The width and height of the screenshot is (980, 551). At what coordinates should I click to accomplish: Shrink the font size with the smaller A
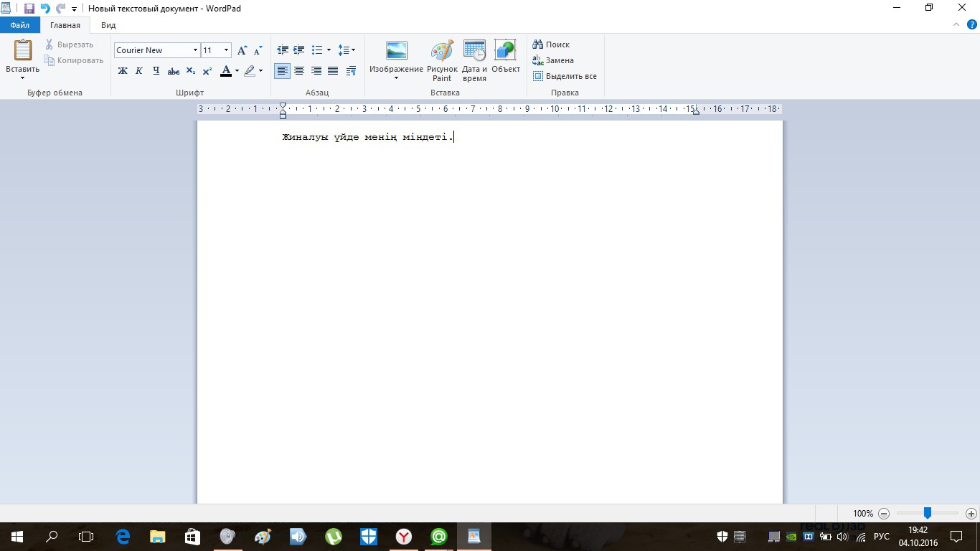258,50
